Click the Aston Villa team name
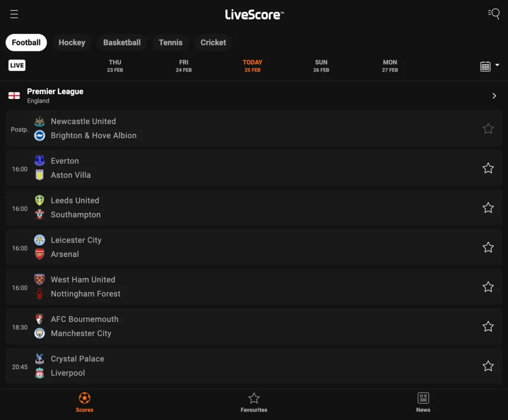This screenshot has height=420, width=508. (x=70, y=175)
